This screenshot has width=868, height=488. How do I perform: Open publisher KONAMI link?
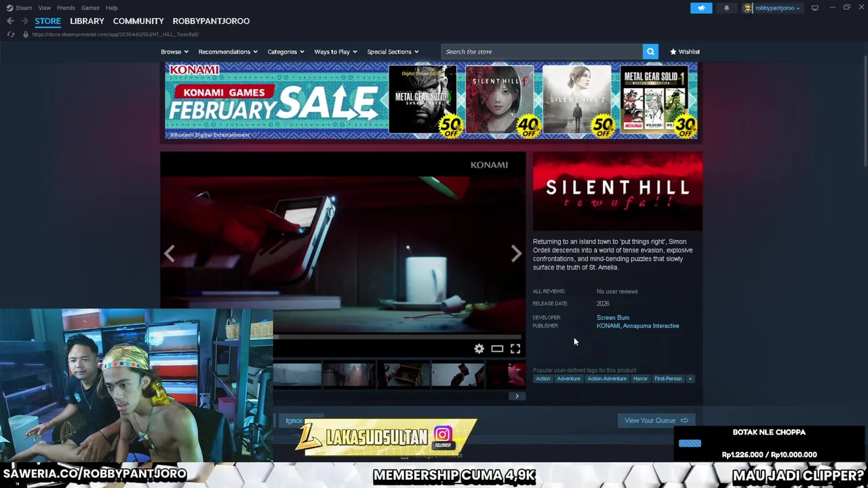pyautogui.click(x=608, y=326)
